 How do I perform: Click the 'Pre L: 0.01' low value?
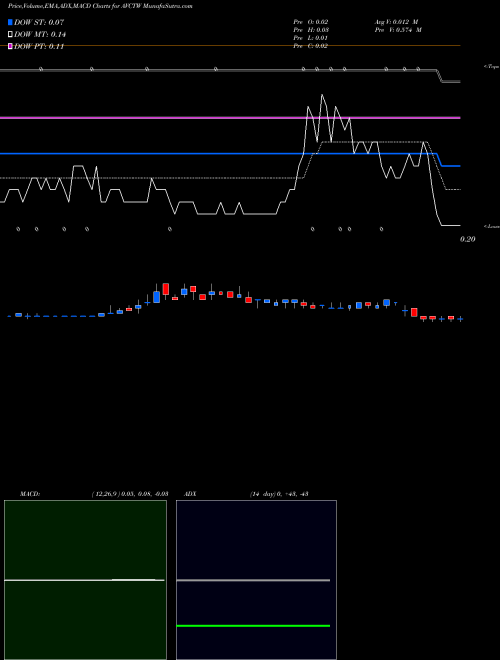[x=311, y=38]
